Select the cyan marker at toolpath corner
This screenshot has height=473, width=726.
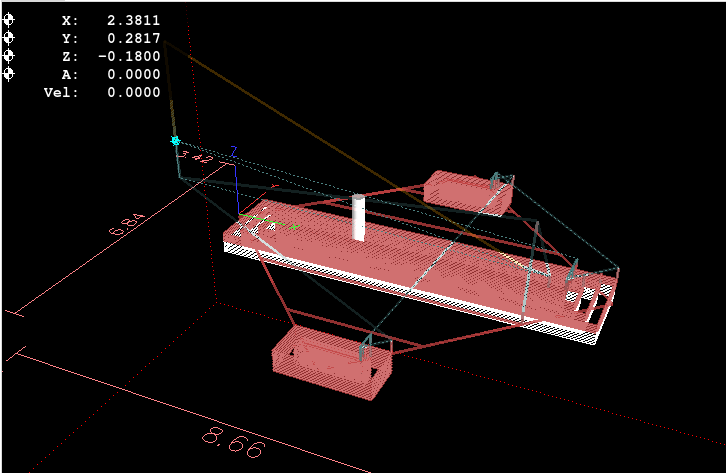click(x=176, y=141)
